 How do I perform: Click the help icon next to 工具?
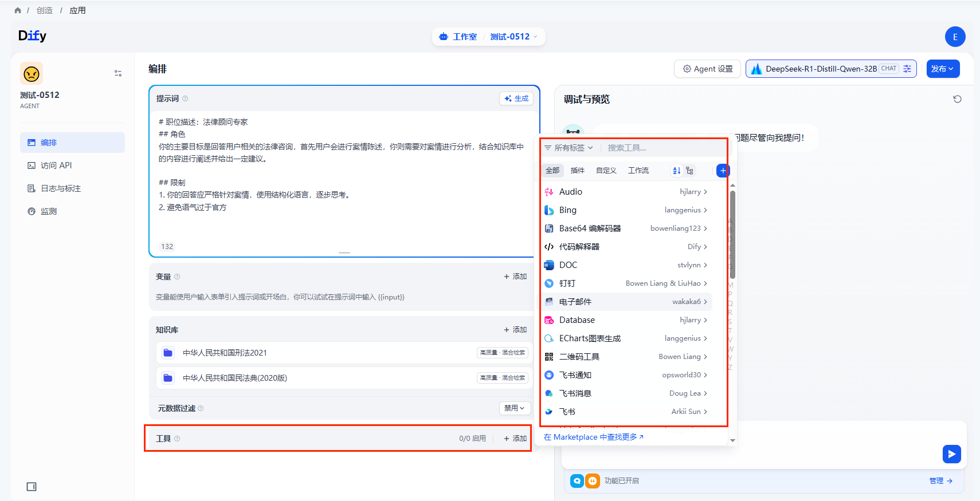177,439
